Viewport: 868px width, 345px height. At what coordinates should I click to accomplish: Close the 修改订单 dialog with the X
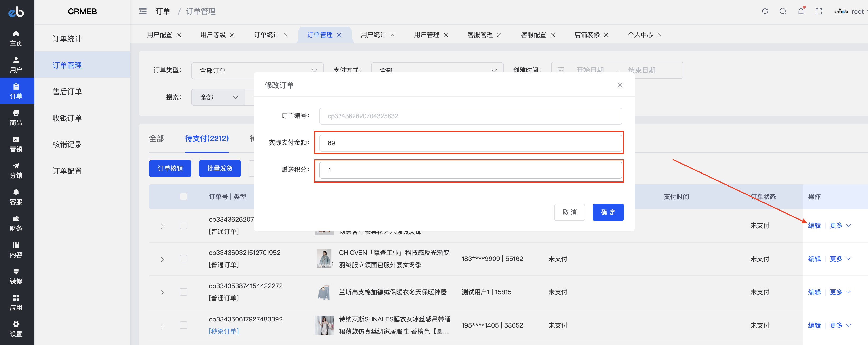tap(619, 85)
